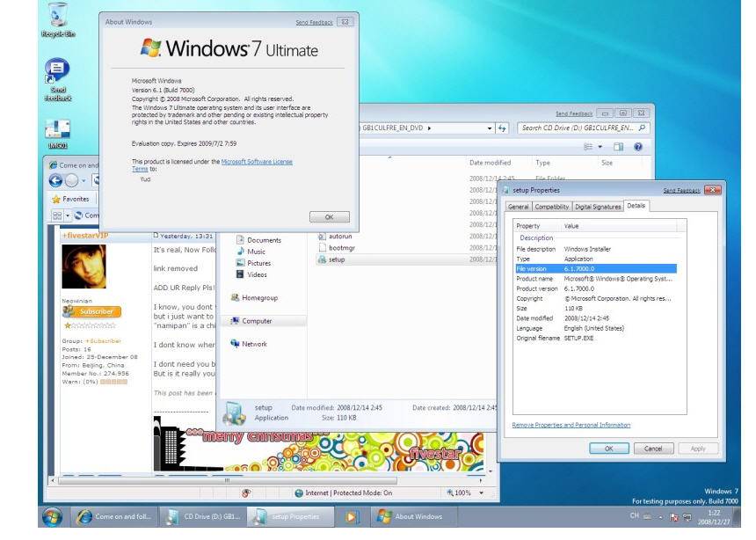Click Cancel in setup Properties dialog
This screenshot has height=540, width=756.
[653, 449]
